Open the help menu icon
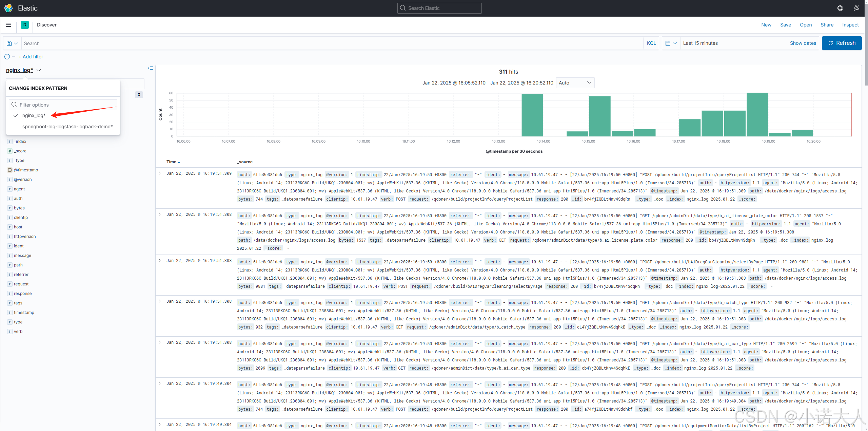Viewport: 868px width, 431px height. coord(840,8)
